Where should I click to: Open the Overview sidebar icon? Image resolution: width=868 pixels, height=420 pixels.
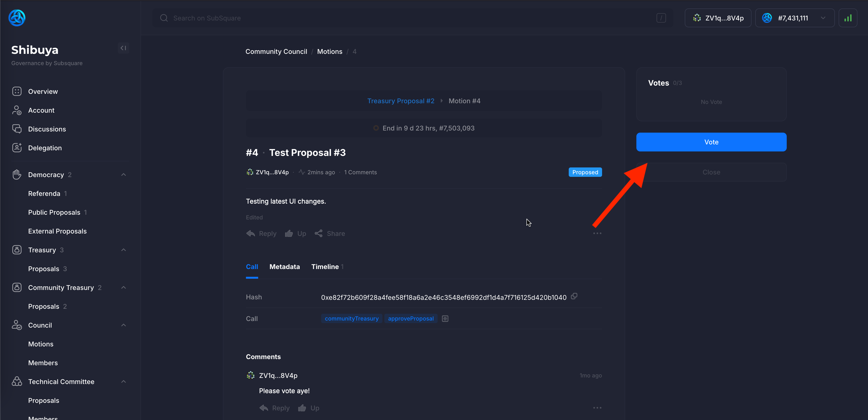[17, 91]
